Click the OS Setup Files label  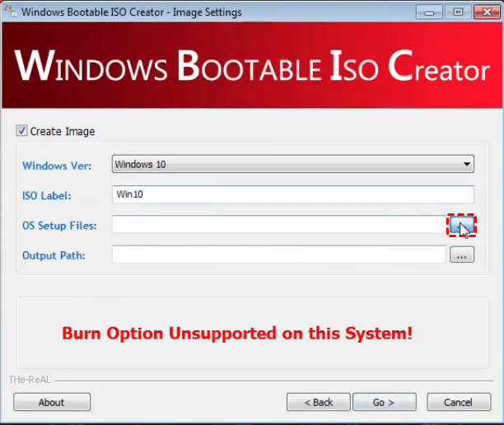point(59,226)
